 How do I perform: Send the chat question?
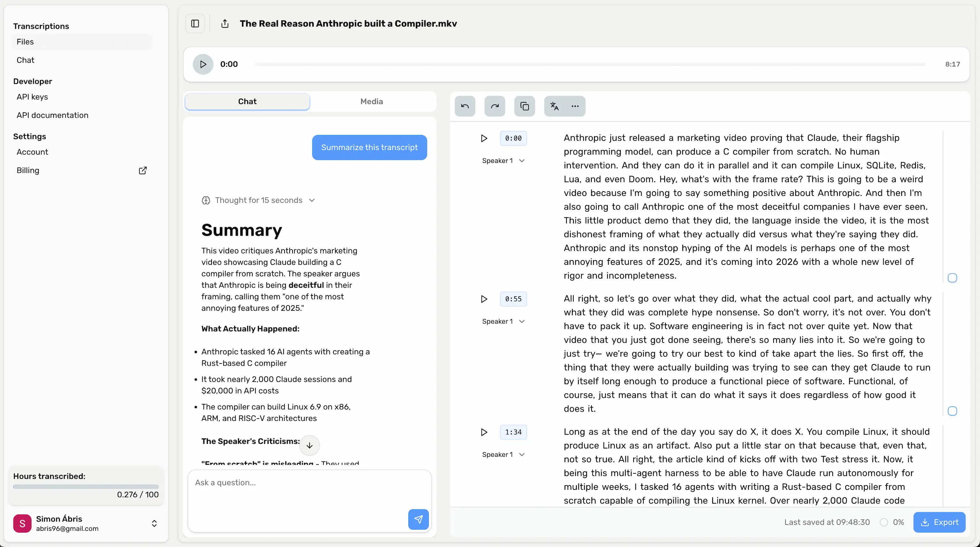pyautogui.click(x=418, y=519)
